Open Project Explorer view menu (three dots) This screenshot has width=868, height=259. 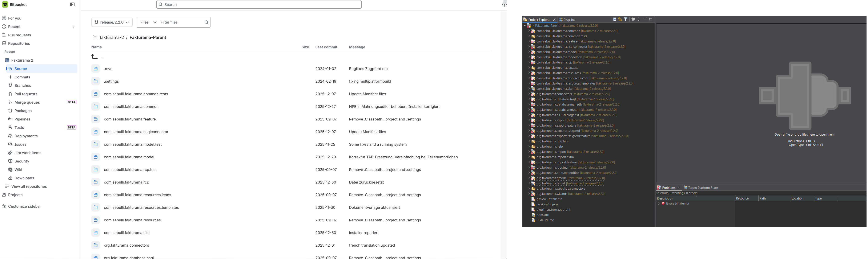[x=639, y=20]
